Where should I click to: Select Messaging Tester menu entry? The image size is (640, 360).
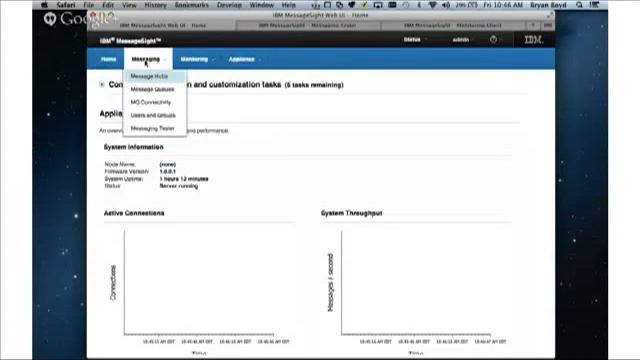click(155, 129)
